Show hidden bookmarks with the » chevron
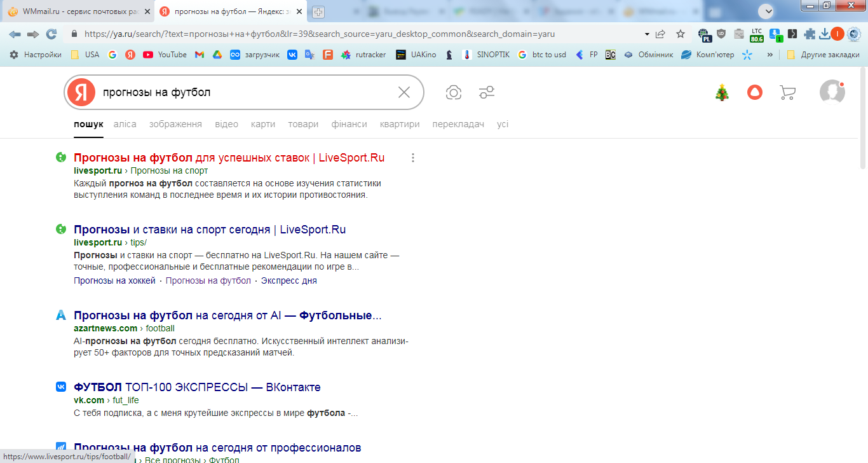868x463 pixels. tap(770, 55)
